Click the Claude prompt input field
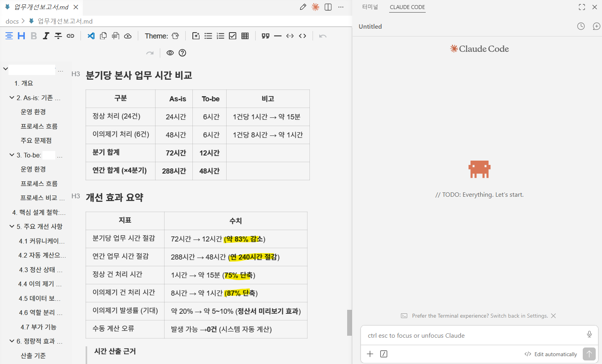602x364 pixels. [x=471, y=336]
